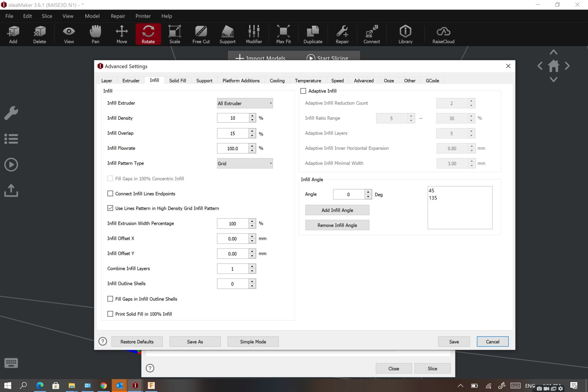Enable the Adaptive Infill checkbox

(303, 91)
